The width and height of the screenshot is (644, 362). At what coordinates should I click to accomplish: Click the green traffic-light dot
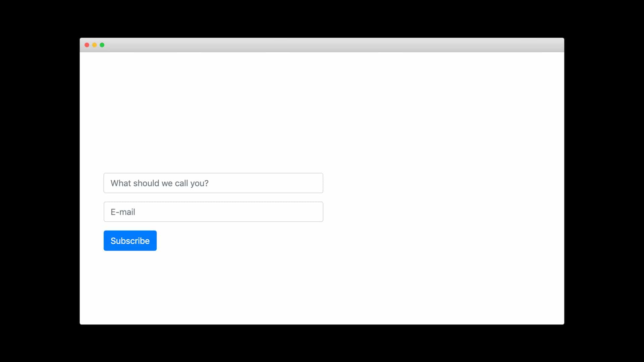(x=102, y=45)
